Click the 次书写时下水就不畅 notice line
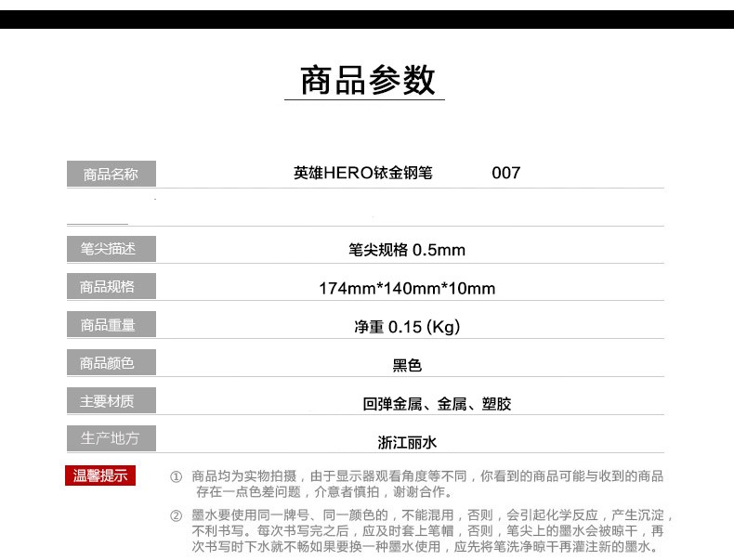734x560 pixels. (x=425, y=546)
